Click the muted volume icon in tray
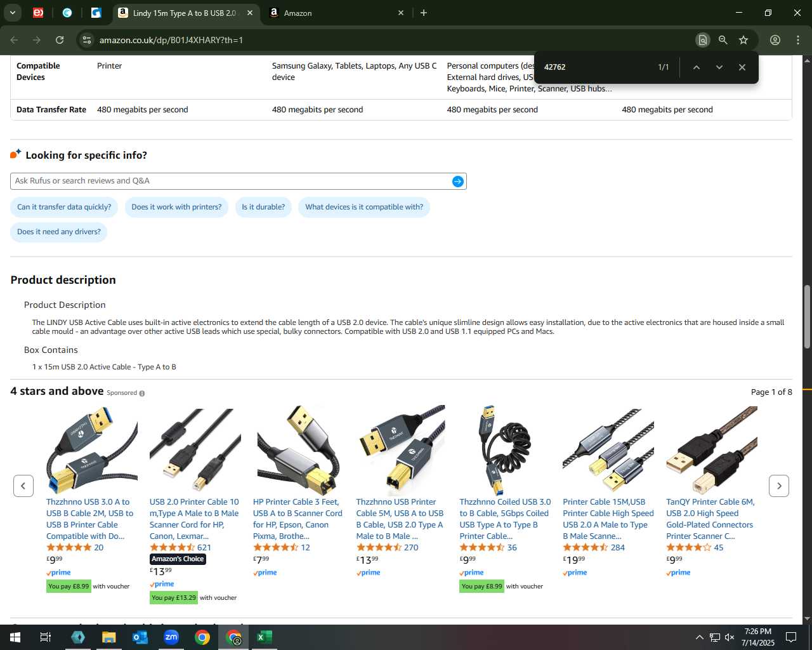 [x=730, y=637]
